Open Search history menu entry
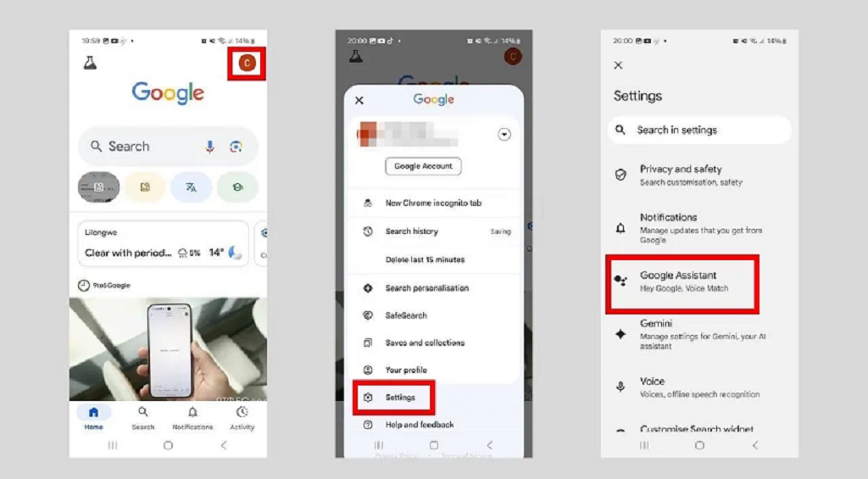The height and width of the screenshot is (479, 868). point(412,231)
